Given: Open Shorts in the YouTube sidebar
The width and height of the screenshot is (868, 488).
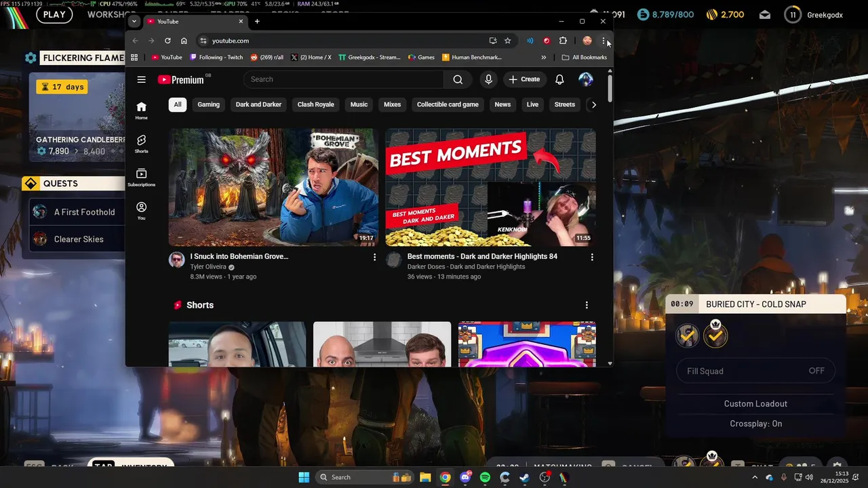Looking at the screenshot, I should pos(141,144).
